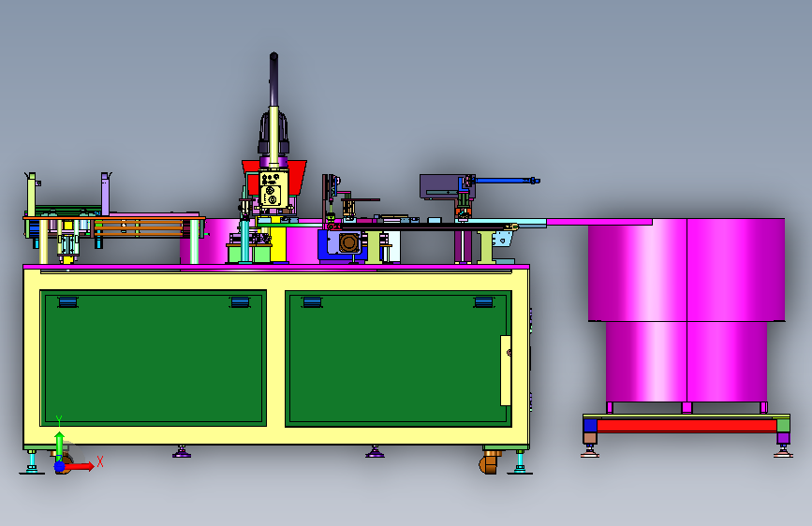The height and width of the screenshot is (526, 812).
Task: Select the upper magenta cylinder of bowl feeder
Action: [x=687, y=270]
